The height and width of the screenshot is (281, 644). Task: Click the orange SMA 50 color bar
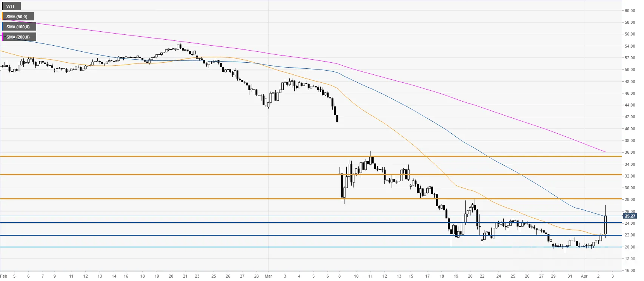point(2,17)
